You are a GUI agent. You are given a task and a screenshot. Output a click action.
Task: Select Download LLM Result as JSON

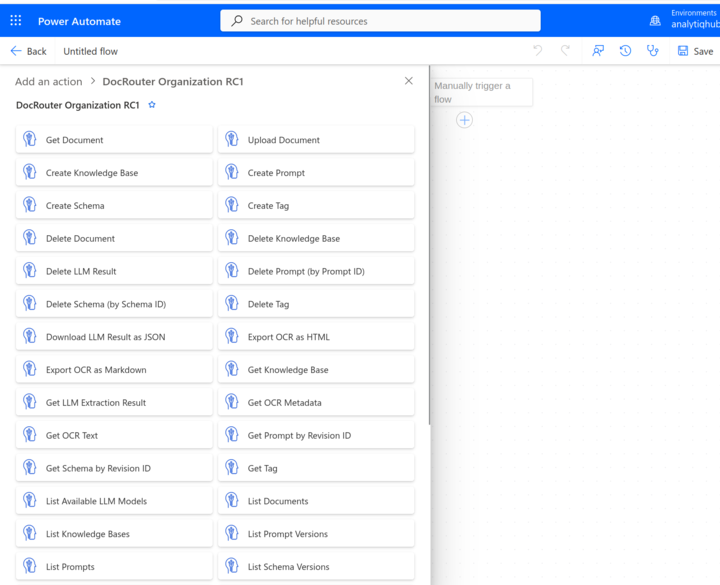114,337
